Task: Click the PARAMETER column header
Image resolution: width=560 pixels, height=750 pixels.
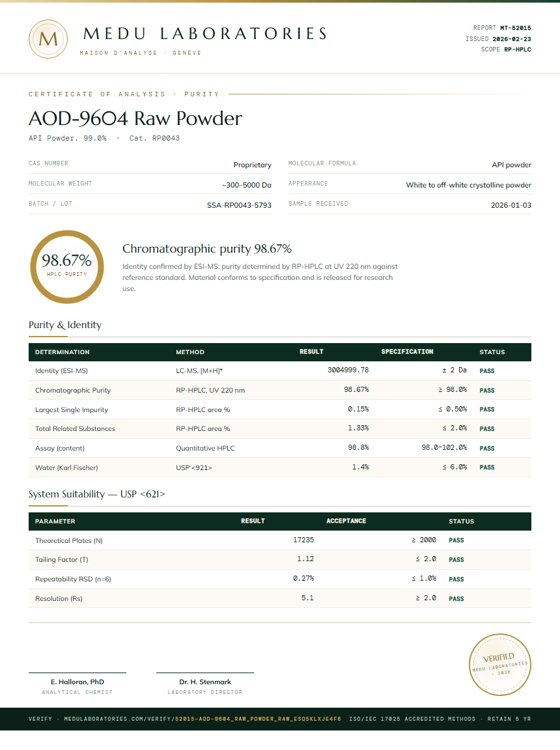Action: 55,521
